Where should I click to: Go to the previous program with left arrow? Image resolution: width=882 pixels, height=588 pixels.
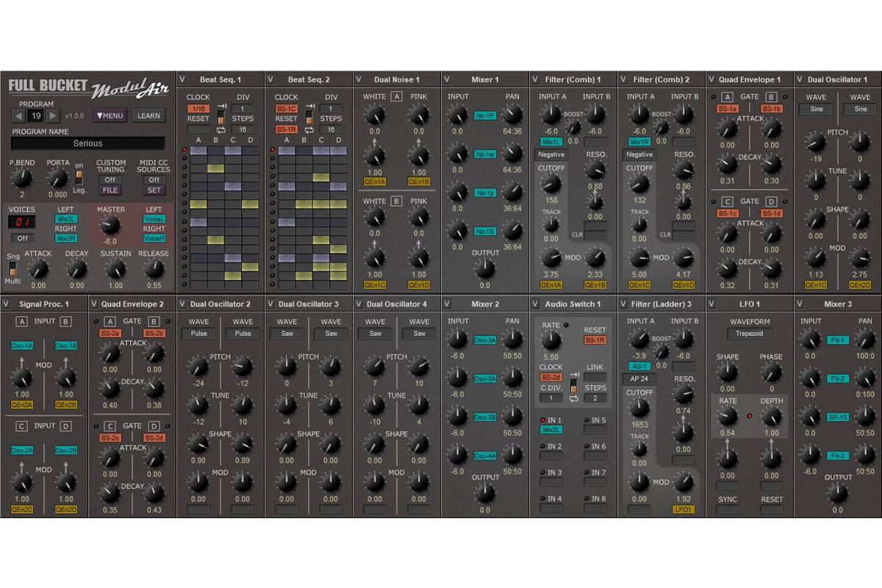(x=20, y=116)
